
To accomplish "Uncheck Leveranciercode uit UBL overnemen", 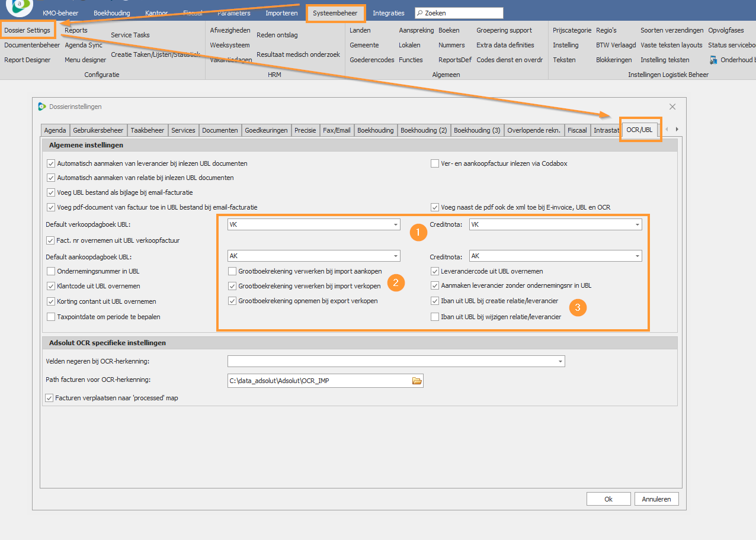I will coord(435,271).
